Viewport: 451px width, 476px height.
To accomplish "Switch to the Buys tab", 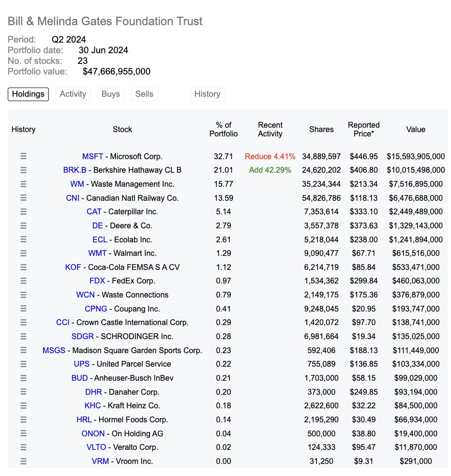I will (110, 94).
